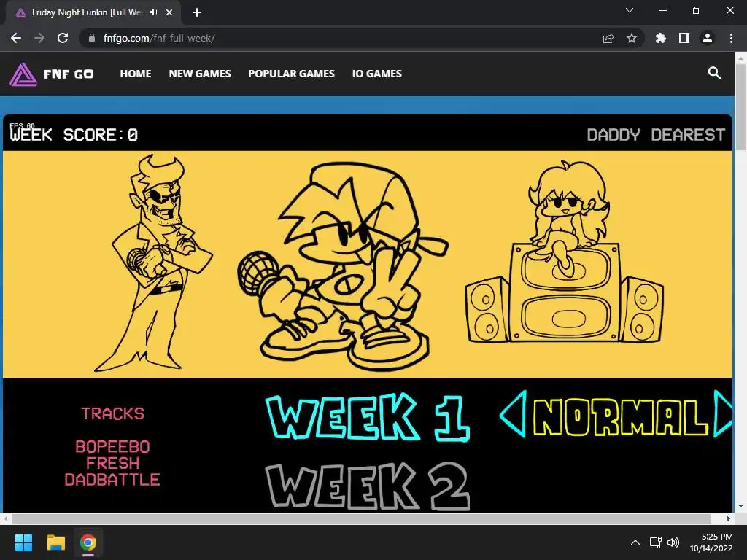Click the browser forward arrow
The image size is (747, 560).
[x=39, y=38]
